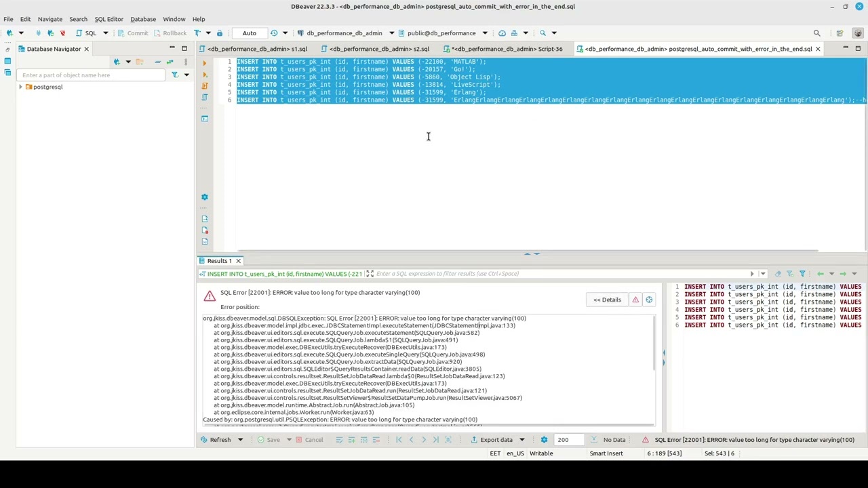Go to first row navigation icon in results bar
This screenshot has width=868, height=488.
[x=399, y=440]
